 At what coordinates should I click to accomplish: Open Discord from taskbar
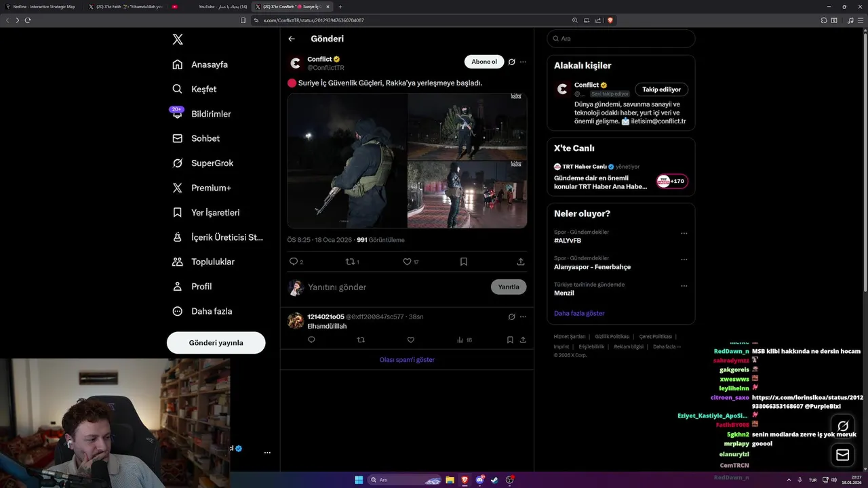tap(480, 480)
